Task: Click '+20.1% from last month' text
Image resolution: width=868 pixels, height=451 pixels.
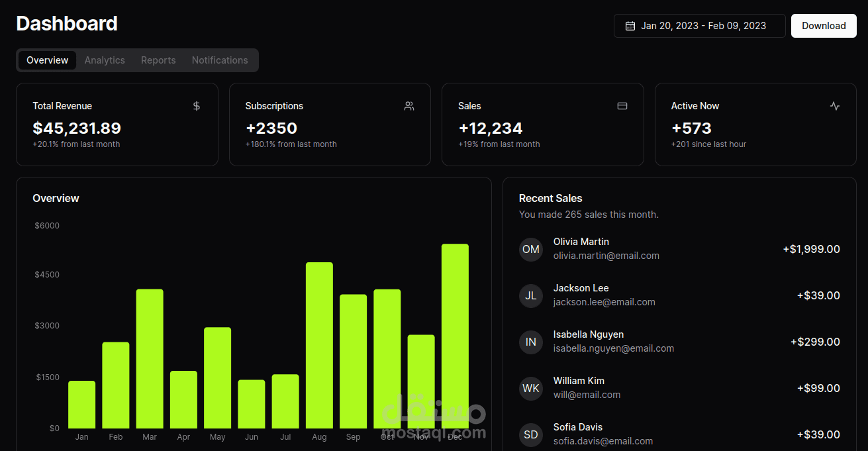Action: (76, 144)
